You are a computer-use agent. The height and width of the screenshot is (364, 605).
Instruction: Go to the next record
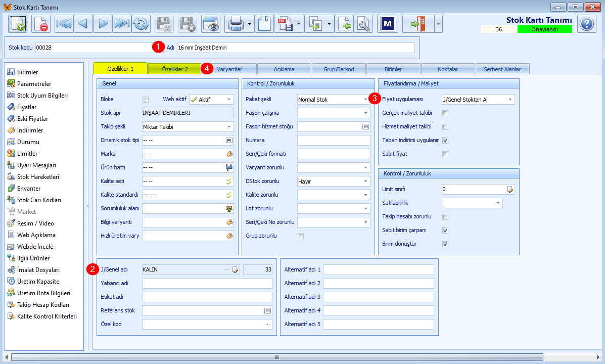coord(103,24)
